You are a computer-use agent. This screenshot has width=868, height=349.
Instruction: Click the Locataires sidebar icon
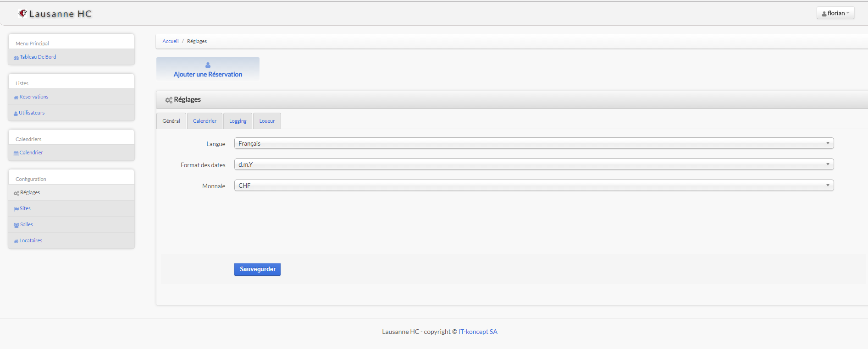coord(16,241)
